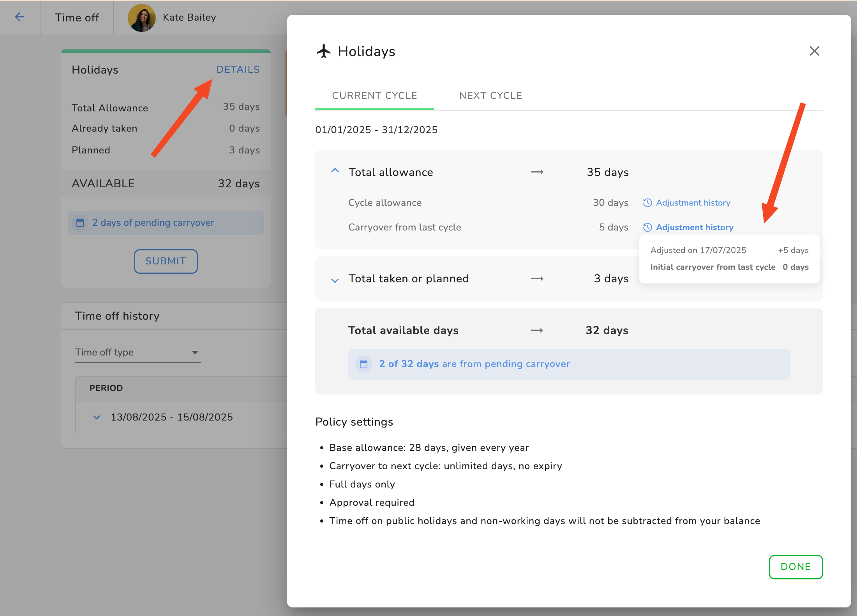Select the CURRENT CYCLE tab
Image resolution: width=857 pixels, height=616 pixels.
point(374,96)
